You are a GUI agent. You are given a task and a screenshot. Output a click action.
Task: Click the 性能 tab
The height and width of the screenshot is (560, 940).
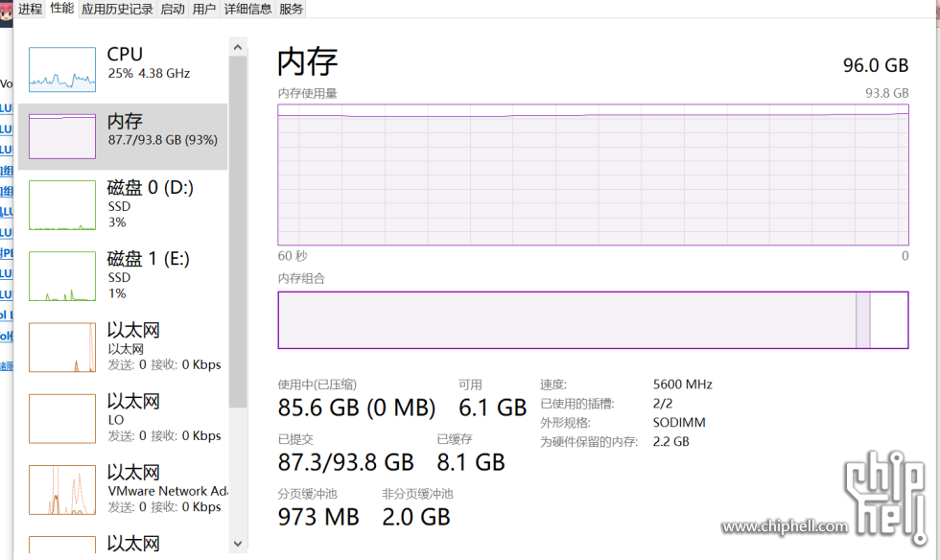click(61, 9)
